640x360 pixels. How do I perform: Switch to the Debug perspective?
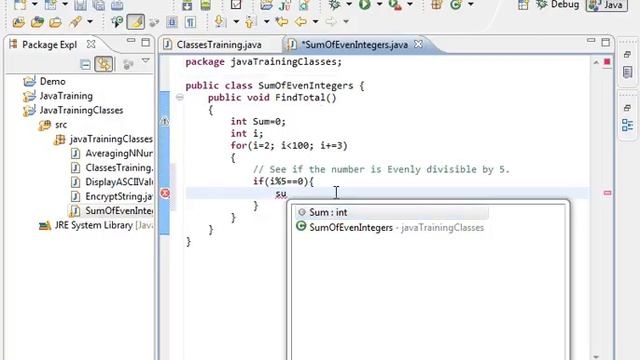pyautogui.click(x=558, y=5)
